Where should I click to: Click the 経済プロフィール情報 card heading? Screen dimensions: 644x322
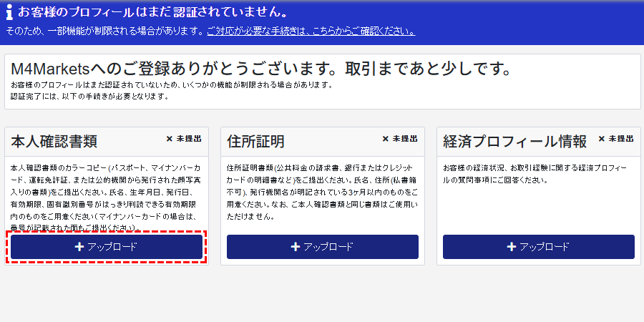[515, 141]
